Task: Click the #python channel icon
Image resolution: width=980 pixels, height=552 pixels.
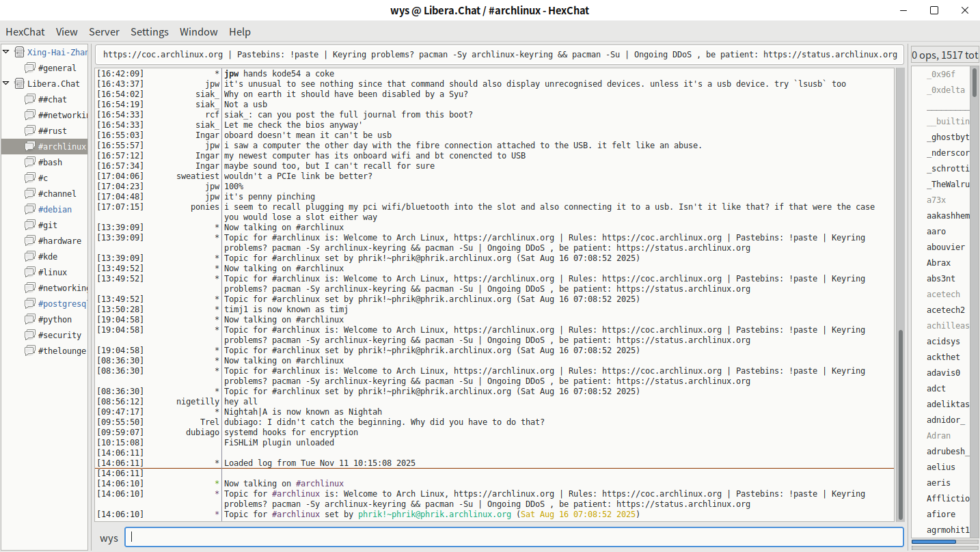Action: (30, 320)
